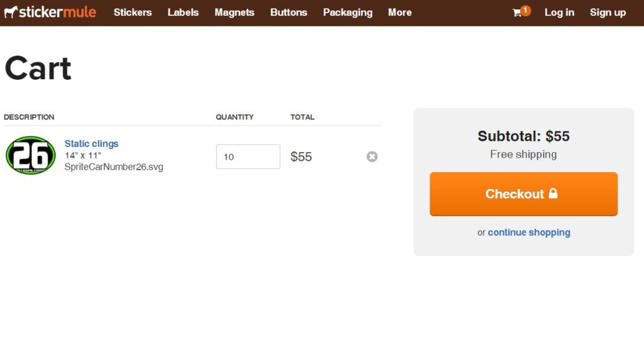Click the Subtotal: $55 text

pos(524,136)
